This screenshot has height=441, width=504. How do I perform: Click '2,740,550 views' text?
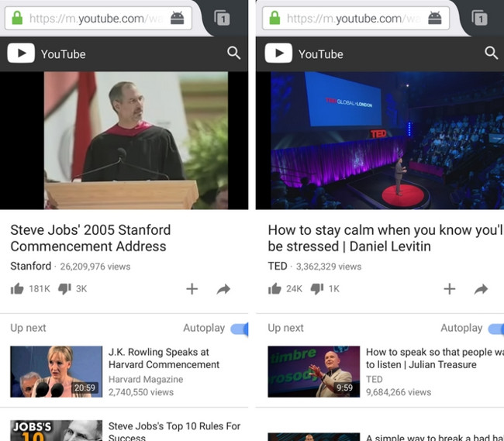141,392
